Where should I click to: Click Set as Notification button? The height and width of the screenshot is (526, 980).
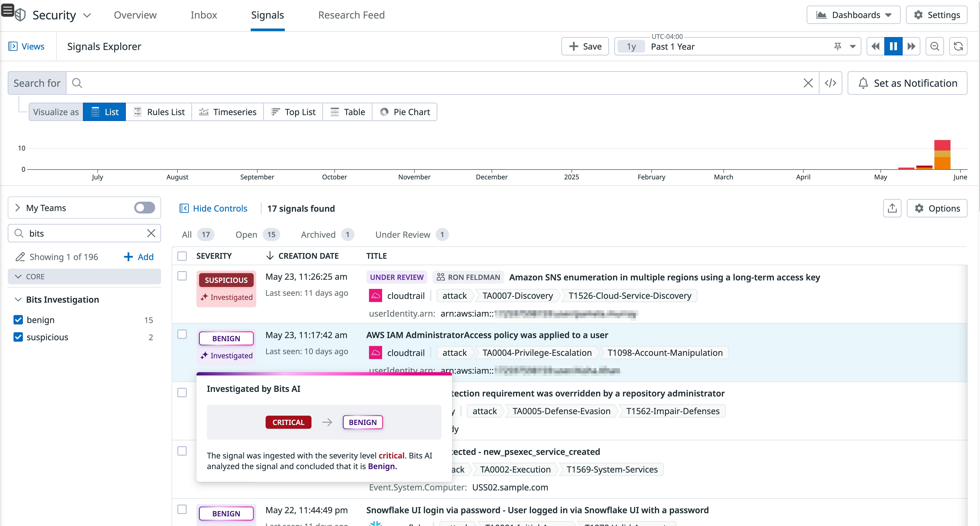907,83
